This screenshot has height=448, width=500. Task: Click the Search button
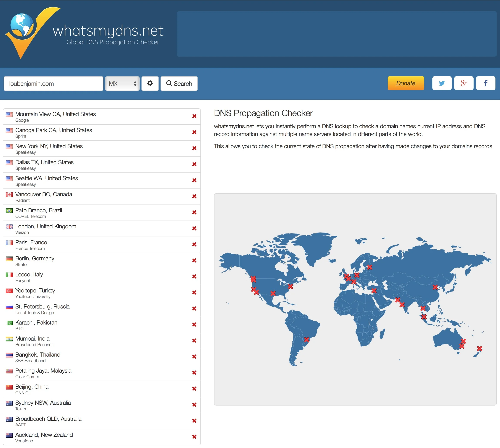[179, 83]
